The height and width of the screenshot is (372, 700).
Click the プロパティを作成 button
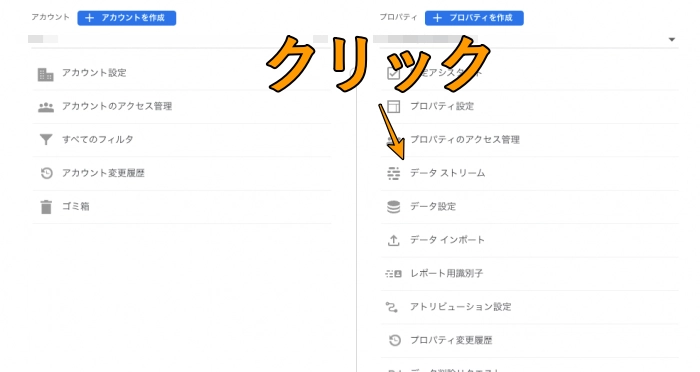click(474, 18)
